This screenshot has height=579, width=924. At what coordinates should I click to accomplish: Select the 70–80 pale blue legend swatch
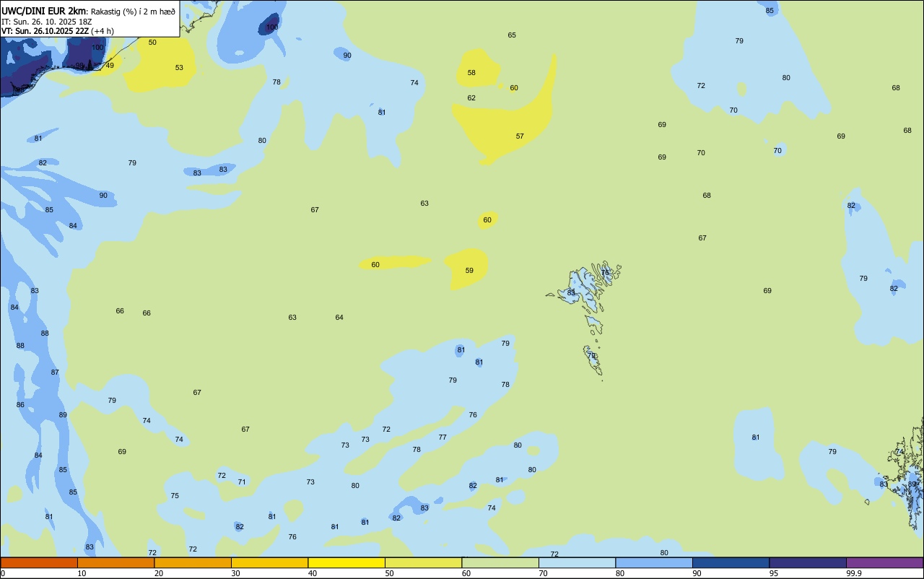point(577,562)
